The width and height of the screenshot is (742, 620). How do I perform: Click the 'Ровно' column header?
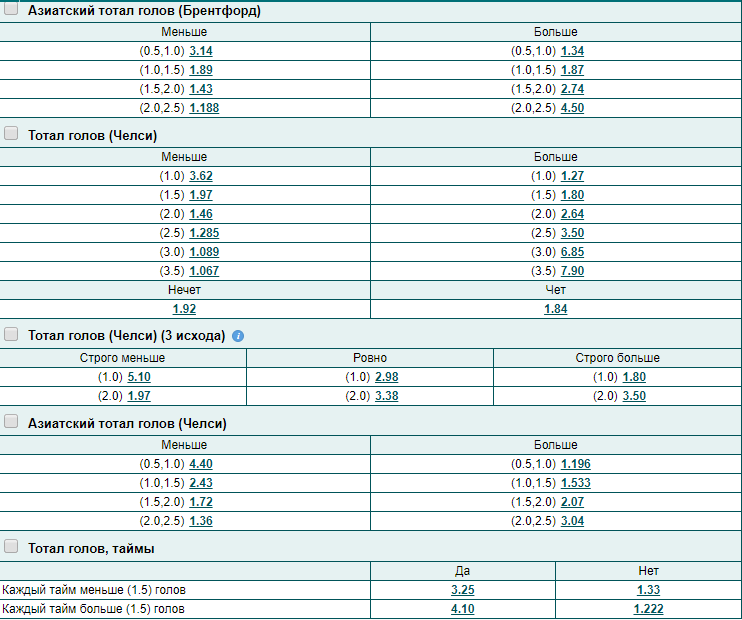370,358
